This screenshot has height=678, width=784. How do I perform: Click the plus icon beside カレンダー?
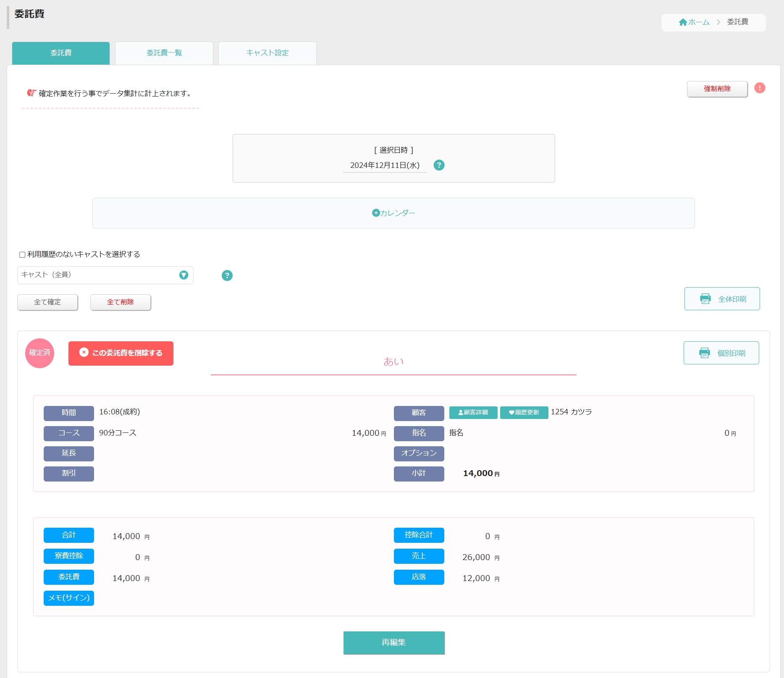tap(376, 213)
